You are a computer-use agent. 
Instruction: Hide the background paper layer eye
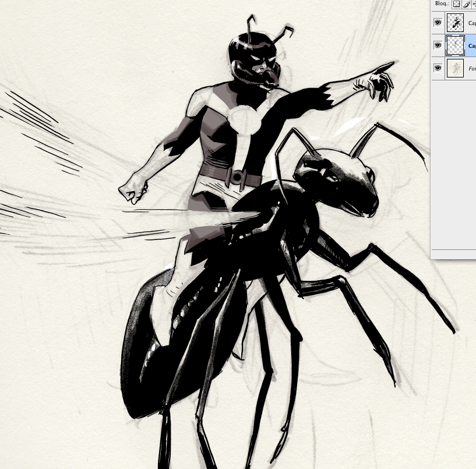pos(438,68)
